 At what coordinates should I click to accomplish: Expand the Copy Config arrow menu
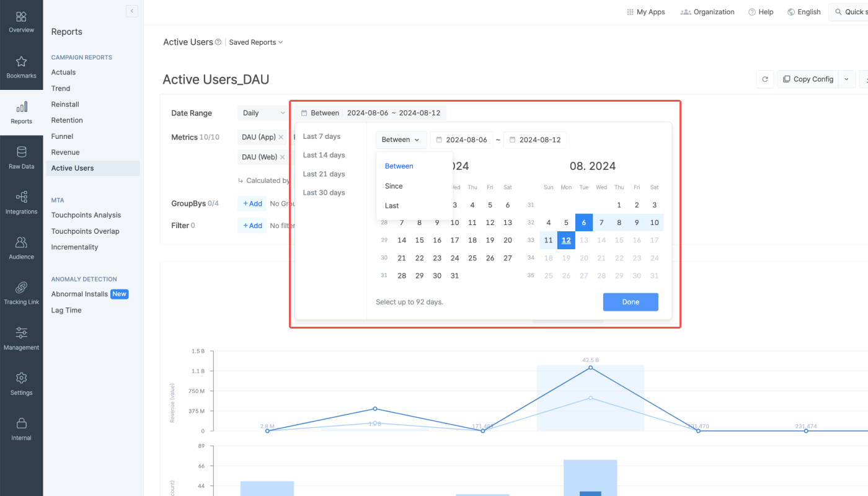click(x=847, y=79)
